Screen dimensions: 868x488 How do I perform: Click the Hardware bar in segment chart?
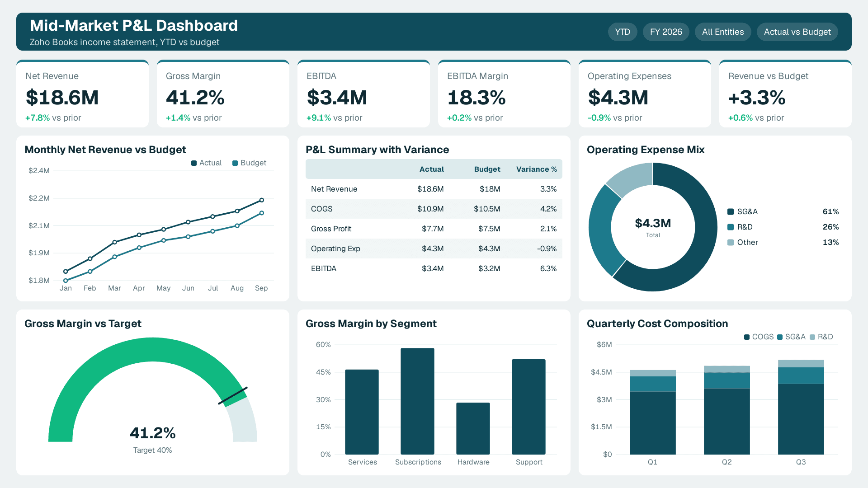[x=473, y=428]
